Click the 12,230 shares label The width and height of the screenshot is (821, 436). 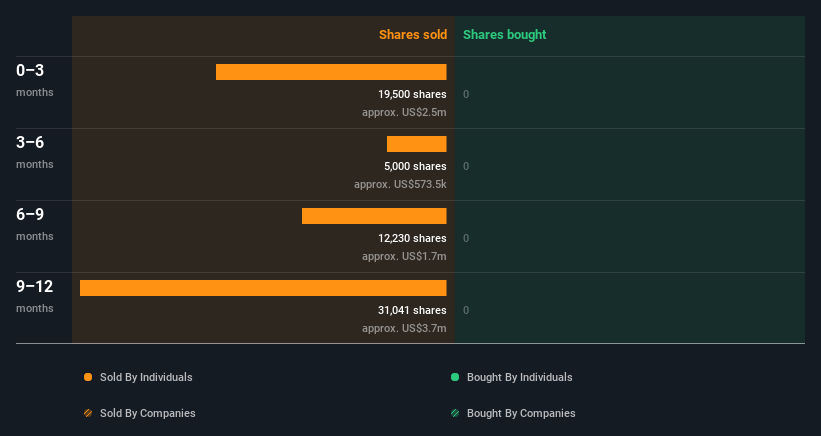coord(412,238)
